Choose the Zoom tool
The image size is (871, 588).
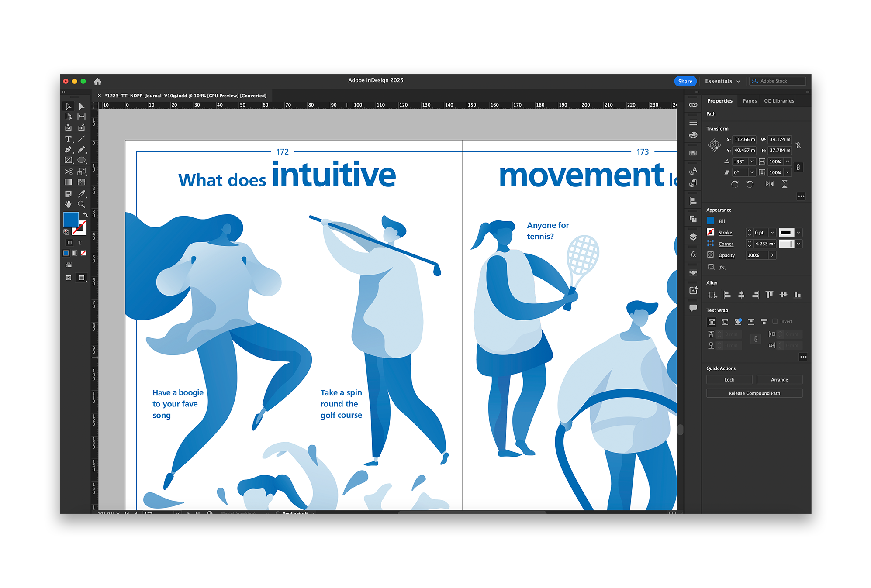click(81, 204)
